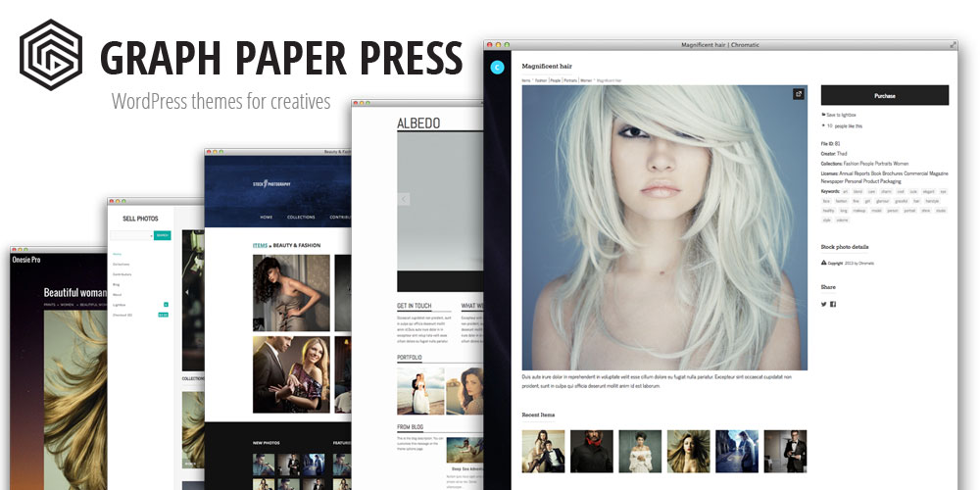Viewport: 980px width, 490px height.
Task: Click the ALBEDO site title
Action: pyautogui.click(x=418, y=123)
